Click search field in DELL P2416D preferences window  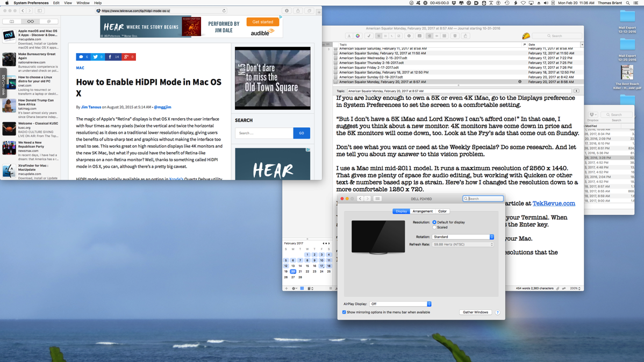point(483,199)
